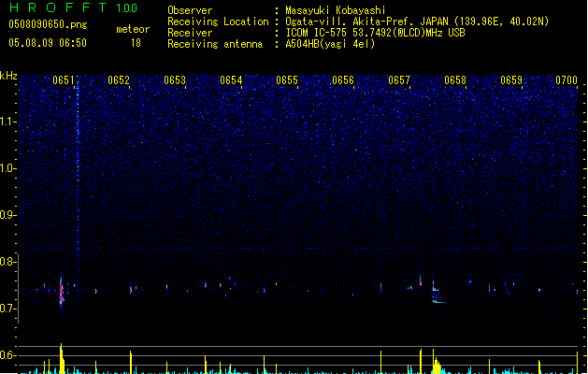Click the 'Receiving antenna' field label

pos(215,44)
